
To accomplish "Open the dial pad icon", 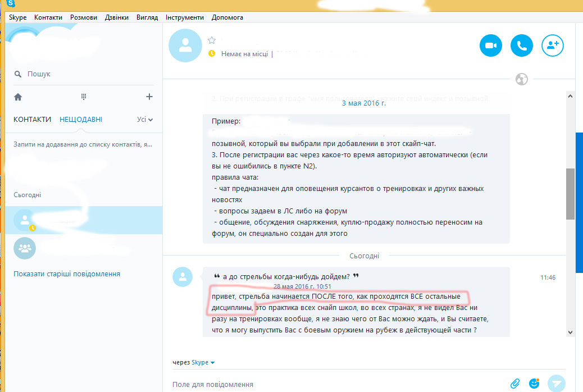I will [84, 97].
